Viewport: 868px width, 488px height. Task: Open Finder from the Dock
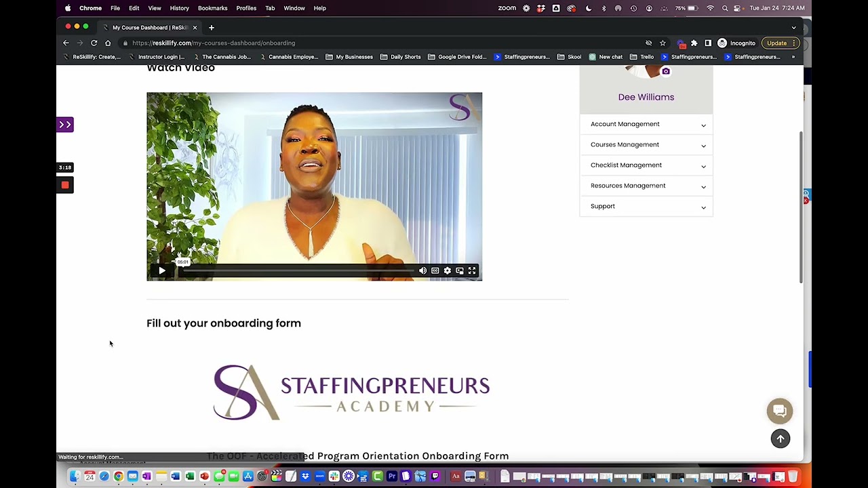tap(75, 476)
